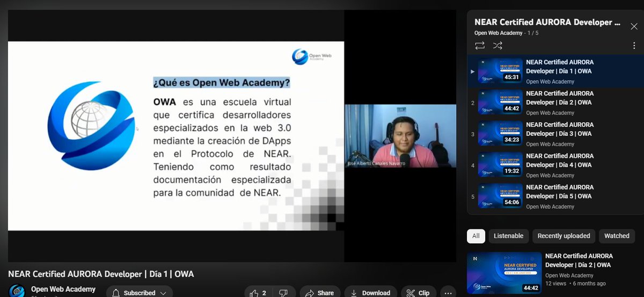Viewport: 644px width, 297px height.
Task: Share the video
Action: click(x=320, y=293)
